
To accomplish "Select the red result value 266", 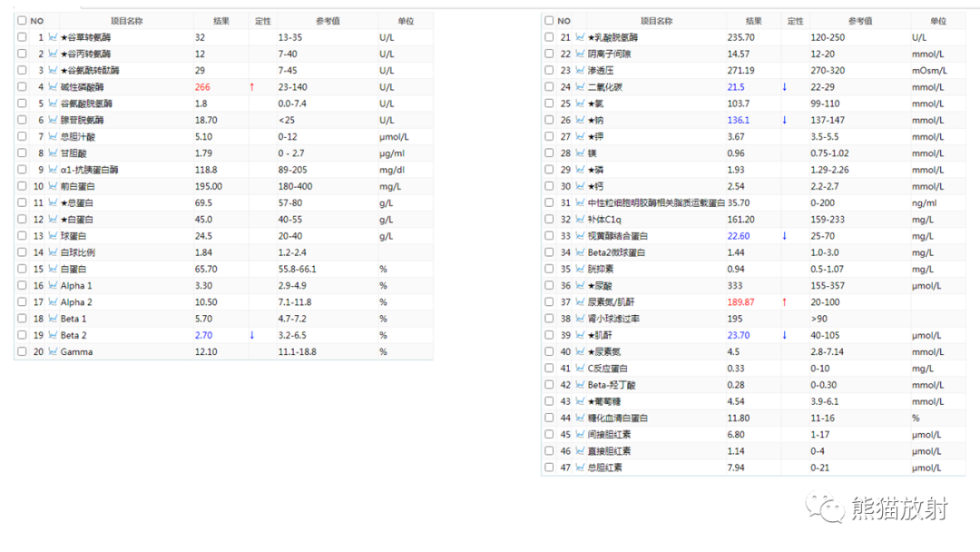I will 202,87.
